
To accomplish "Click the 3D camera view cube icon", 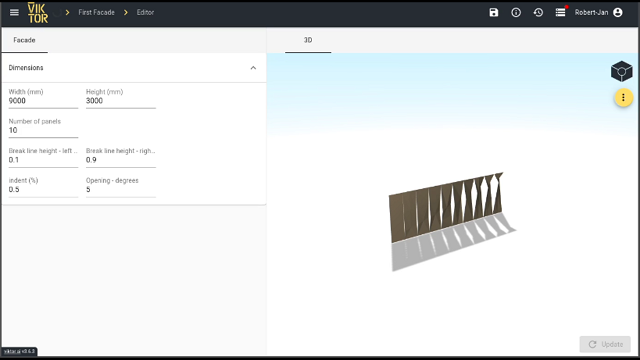I will (x=622, y=71).
